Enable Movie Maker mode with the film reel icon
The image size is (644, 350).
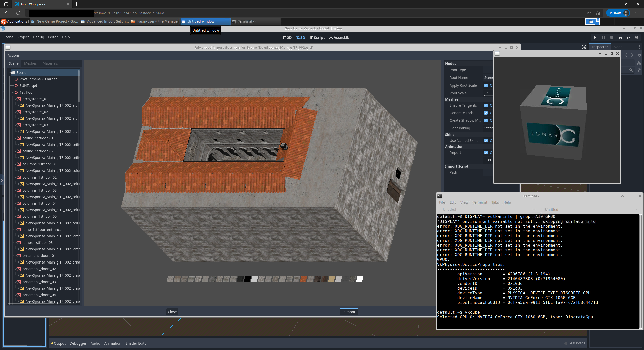coord(637,37)
